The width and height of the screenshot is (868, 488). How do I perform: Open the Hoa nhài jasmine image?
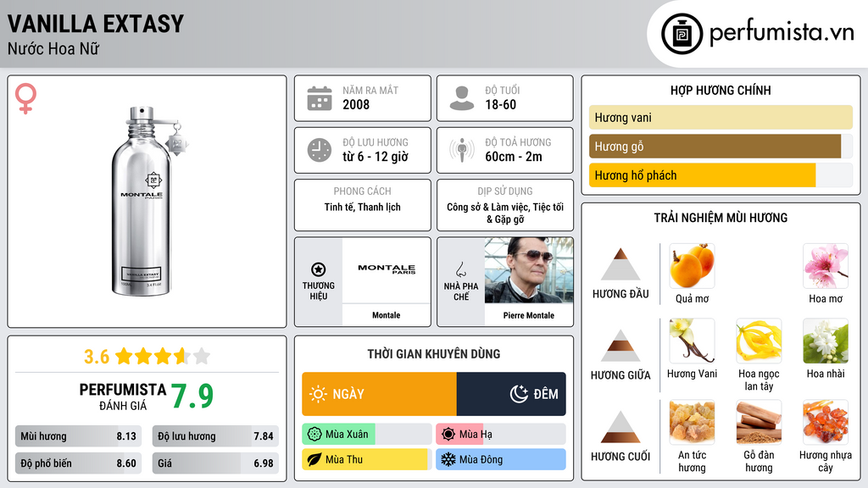point(826,341)
